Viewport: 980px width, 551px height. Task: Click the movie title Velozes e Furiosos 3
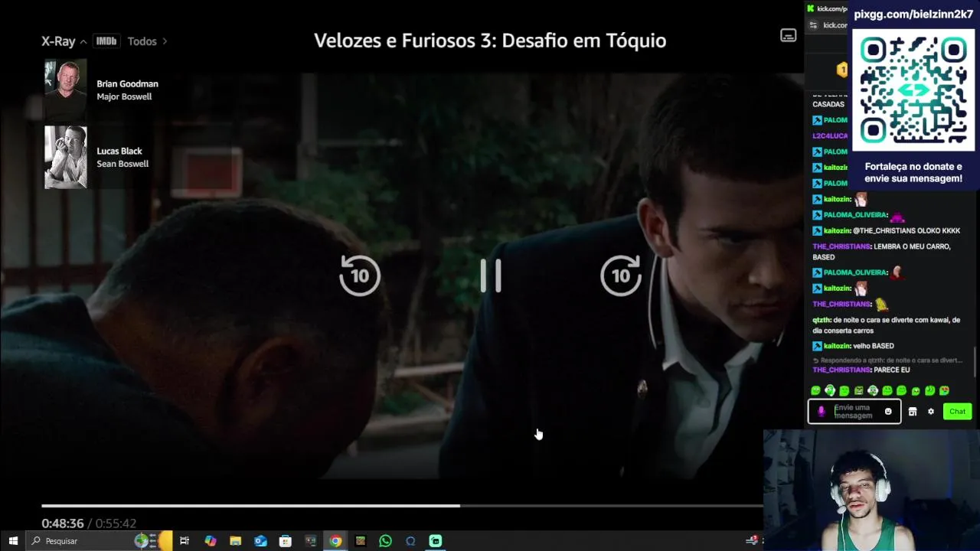click(490, 41)
